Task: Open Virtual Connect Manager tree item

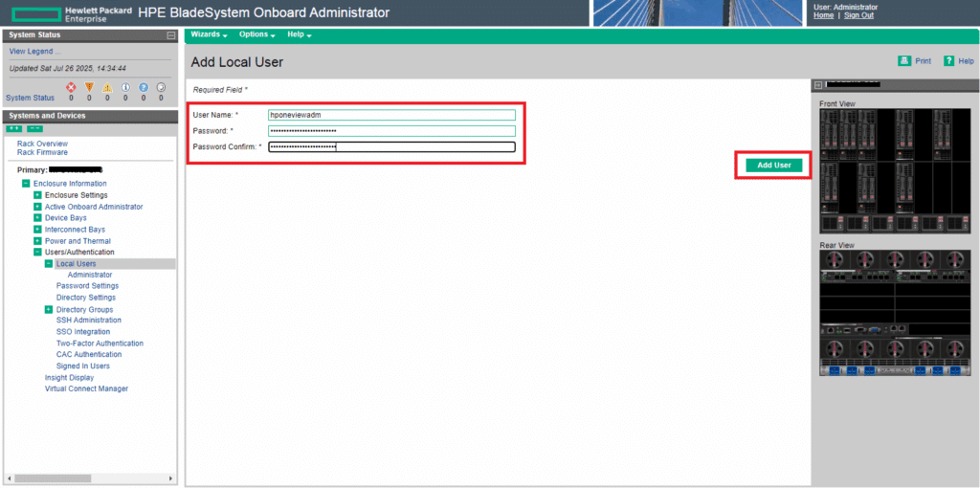Action: 86,388
